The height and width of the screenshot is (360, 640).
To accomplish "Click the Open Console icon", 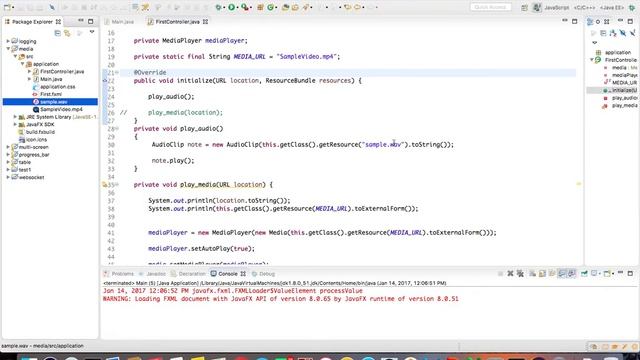I will pos(607,273).
